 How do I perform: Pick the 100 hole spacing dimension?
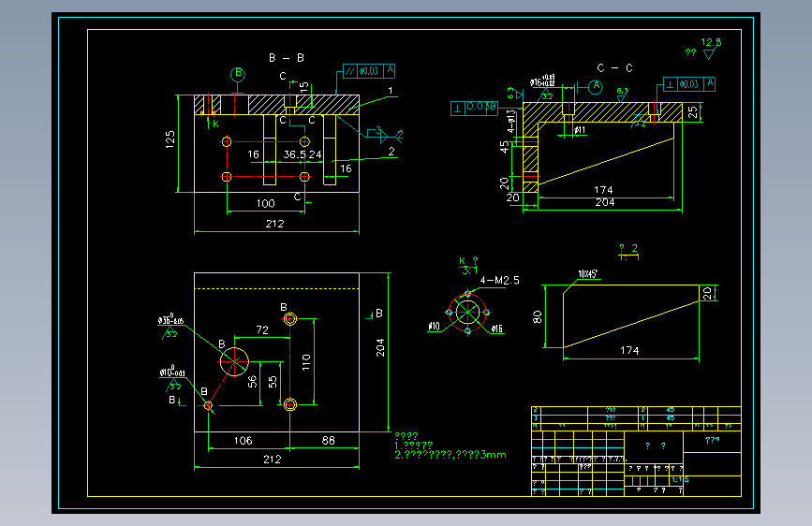[x=266, y=203]
